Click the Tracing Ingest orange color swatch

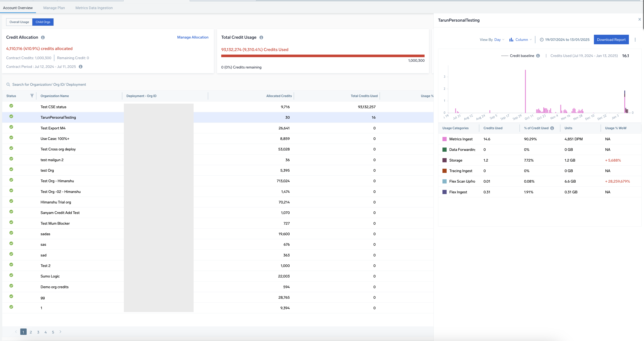444,171
